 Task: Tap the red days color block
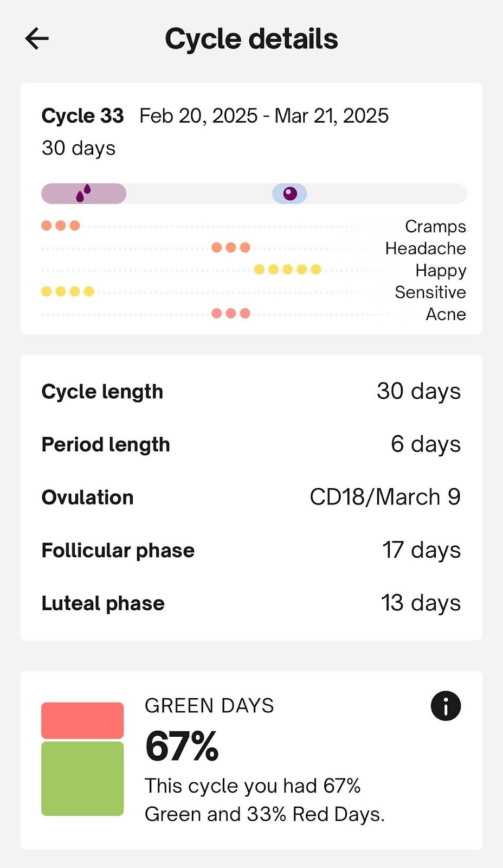82,720
